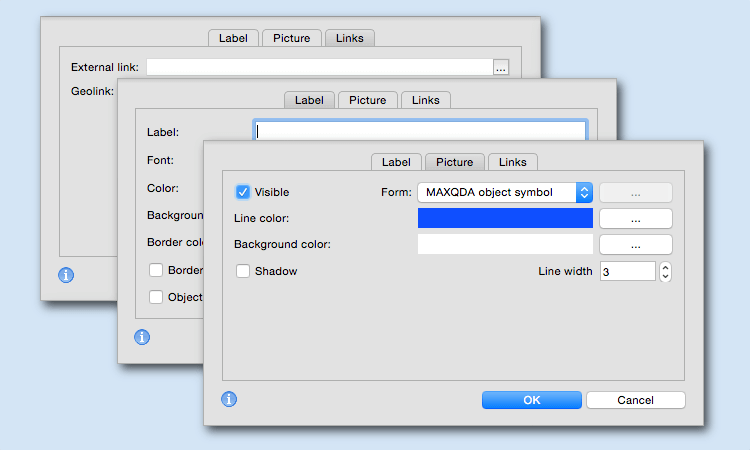Click the white Background color swatch
The width and height of the screenshot is (750, 450).
505,244
